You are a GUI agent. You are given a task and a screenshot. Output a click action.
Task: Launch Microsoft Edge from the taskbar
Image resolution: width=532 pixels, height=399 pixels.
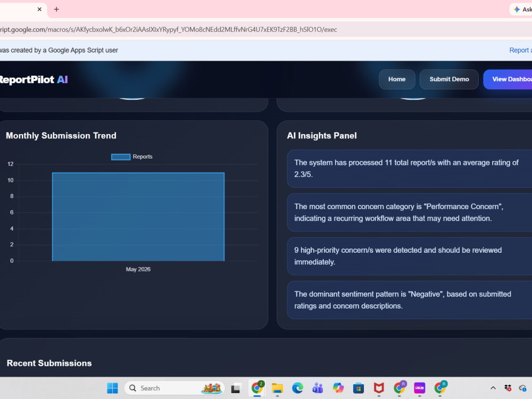pos(297,388)
